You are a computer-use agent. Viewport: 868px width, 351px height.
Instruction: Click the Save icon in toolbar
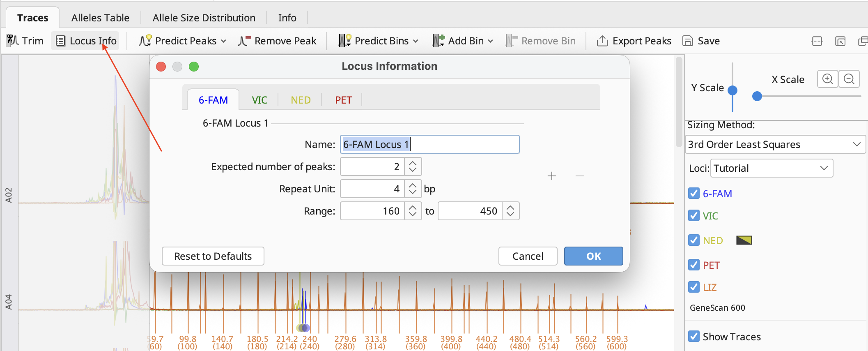tap(687, 41)
